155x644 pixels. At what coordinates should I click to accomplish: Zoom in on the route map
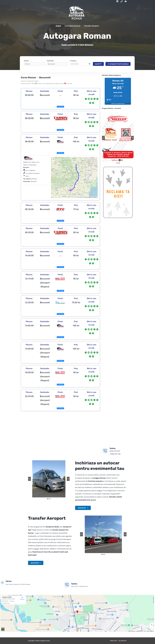tap(53, 159)
